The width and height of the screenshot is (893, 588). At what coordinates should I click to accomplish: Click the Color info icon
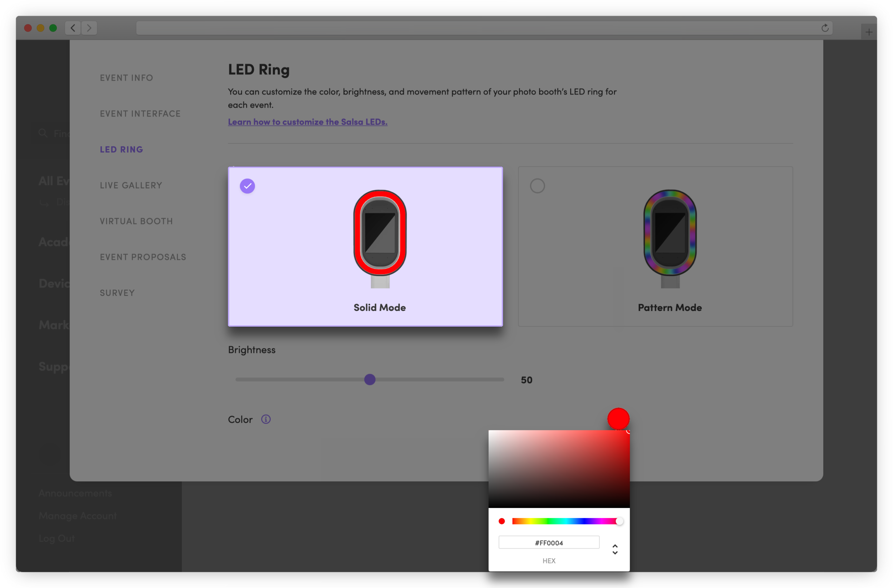[266, 419]
